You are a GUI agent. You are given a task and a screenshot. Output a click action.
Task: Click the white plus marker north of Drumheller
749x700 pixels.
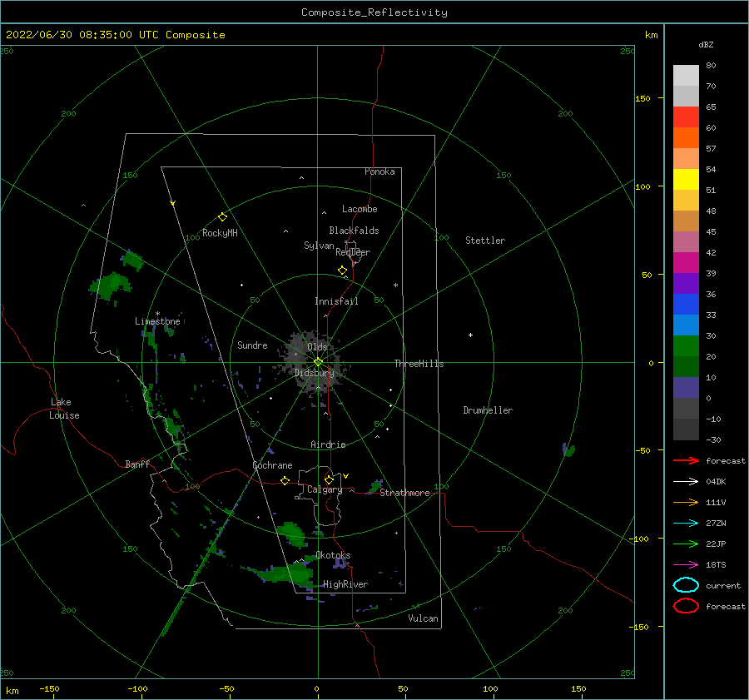(x=470, y=335)
